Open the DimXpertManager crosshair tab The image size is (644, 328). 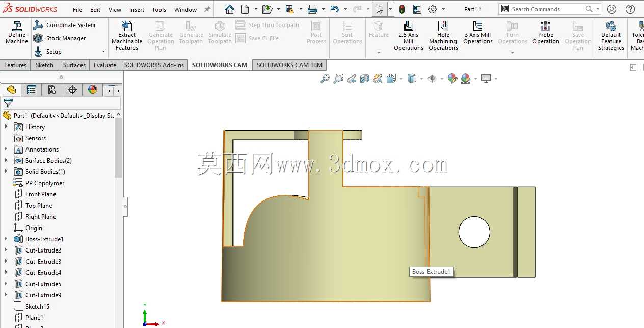tap(72, 90)
